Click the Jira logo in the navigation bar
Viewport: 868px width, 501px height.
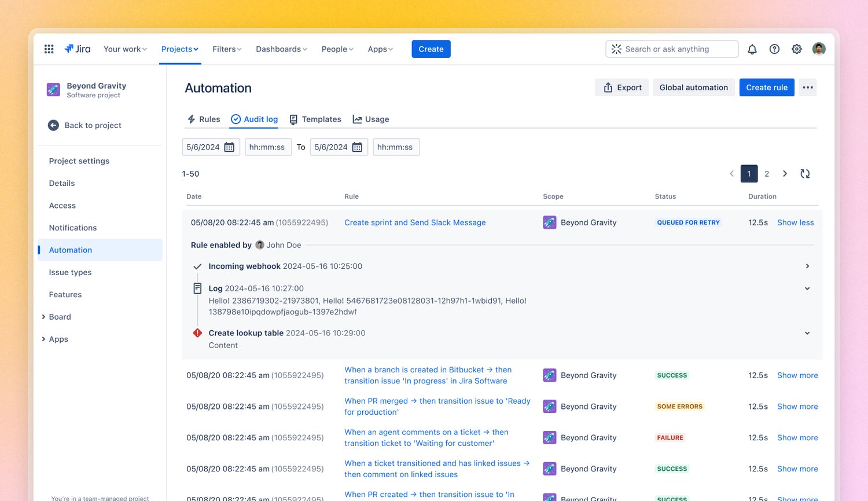pyautogui.click(x=78, y=49)
